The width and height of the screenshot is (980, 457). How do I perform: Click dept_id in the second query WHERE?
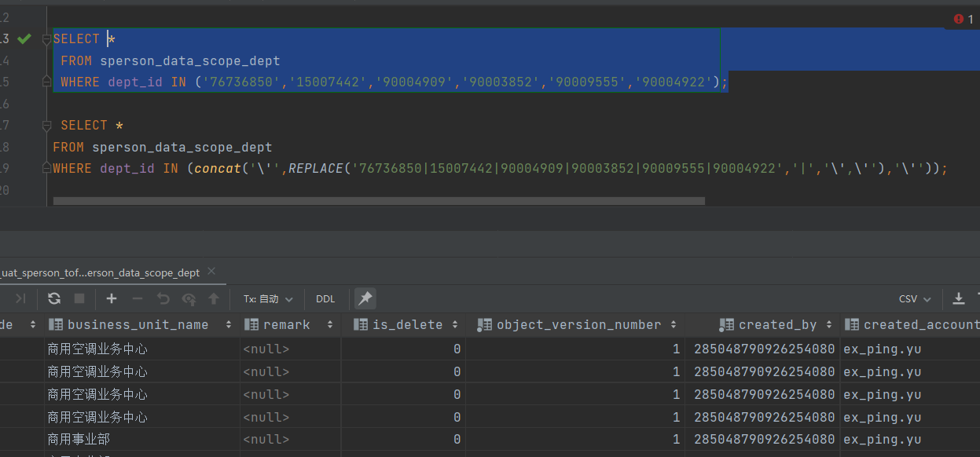pyautogui.click(x=127, y=168)
